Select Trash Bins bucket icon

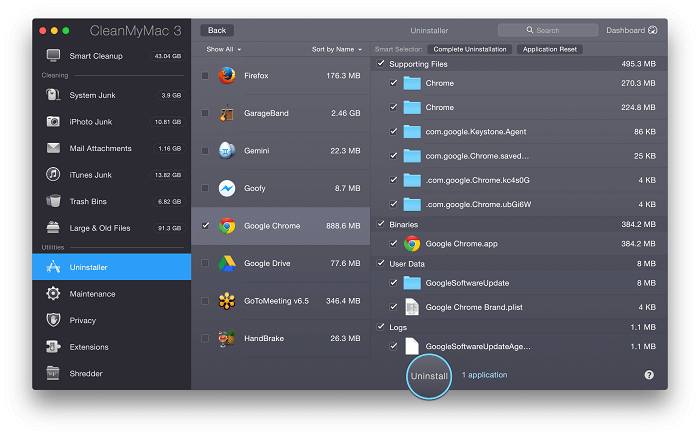pyautogui.click(x=53, y=201)
